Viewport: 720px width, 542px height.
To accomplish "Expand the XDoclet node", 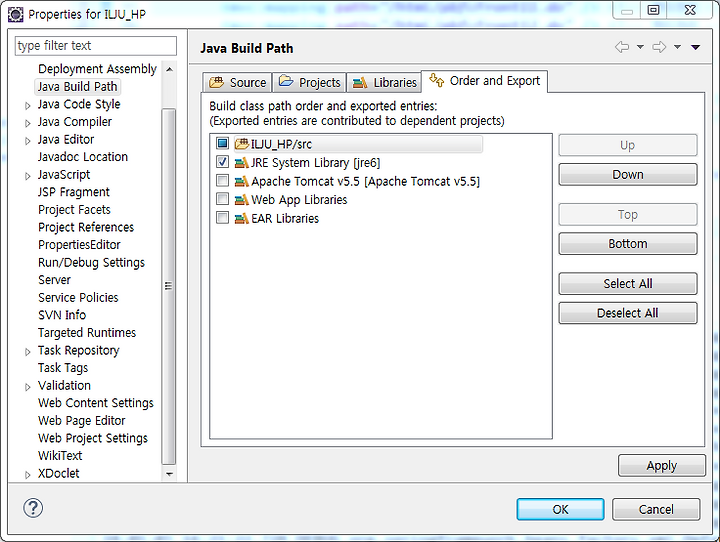I will pos(28,474).
